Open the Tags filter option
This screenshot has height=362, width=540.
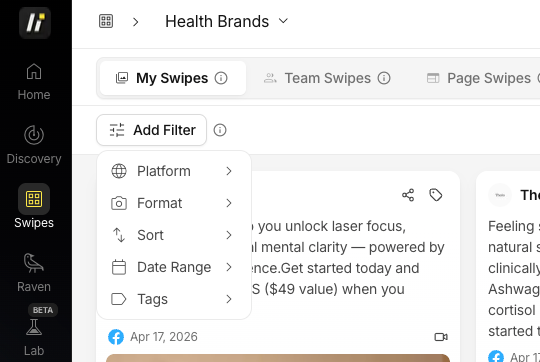coord(174,299)
